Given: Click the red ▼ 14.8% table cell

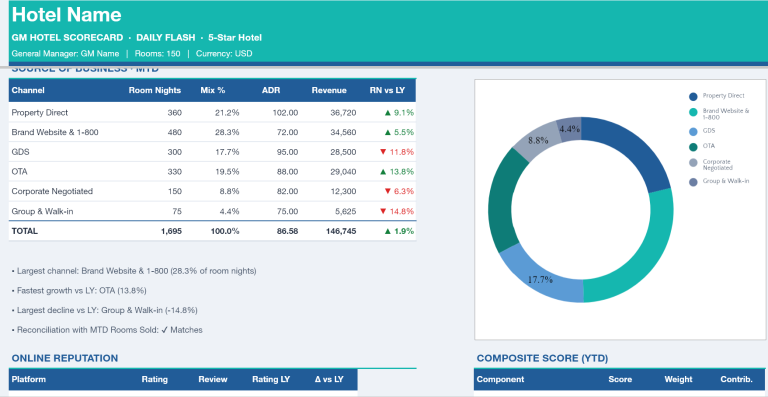Looking at the screenshot, I should tap(397, 211).
